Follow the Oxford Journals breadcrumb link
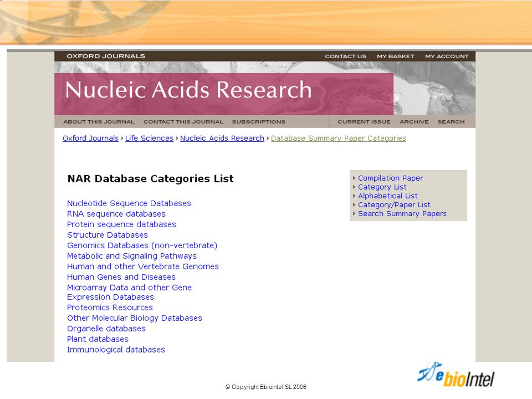532x399 pixels. 90,138
